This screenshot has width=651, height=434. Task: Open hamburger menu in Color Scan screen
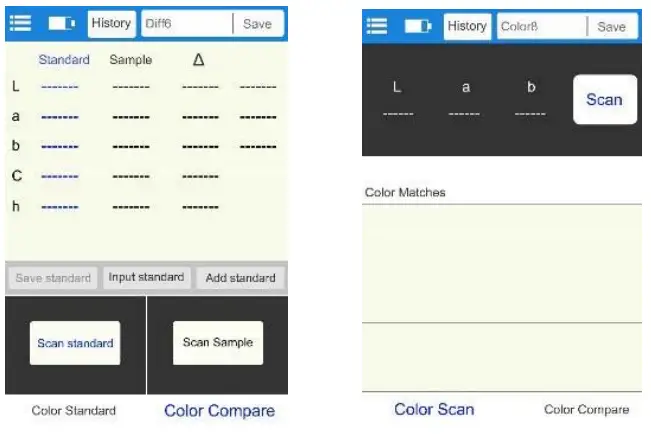pos(377,26)
